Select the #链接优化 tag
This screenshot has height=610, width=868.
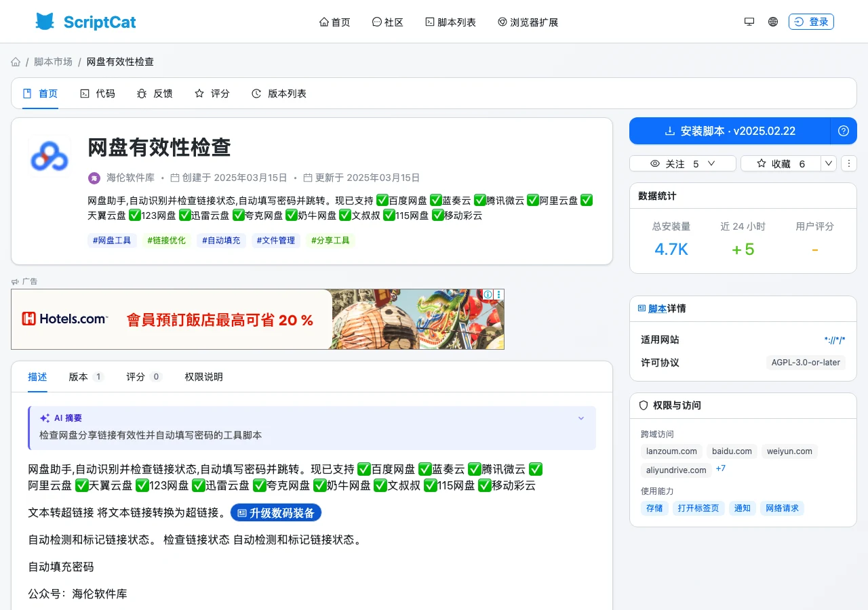pos(166,240)
